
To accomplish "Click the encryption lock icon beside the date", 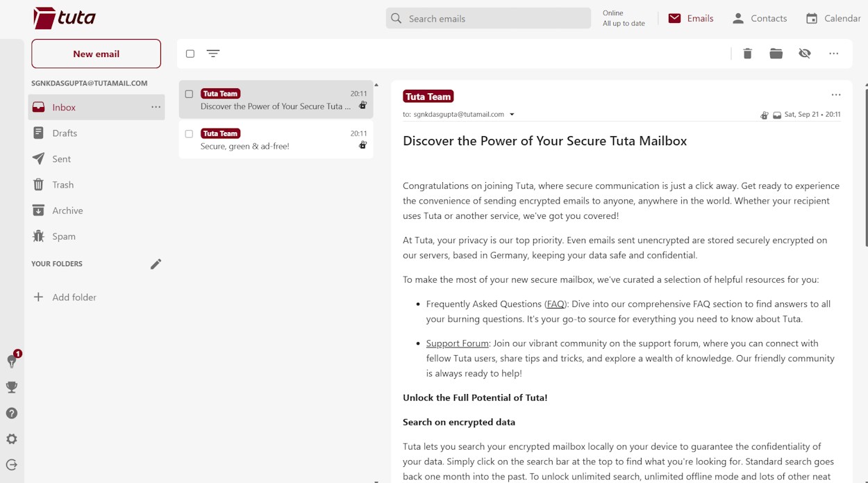I will click(x=765, y=115).
